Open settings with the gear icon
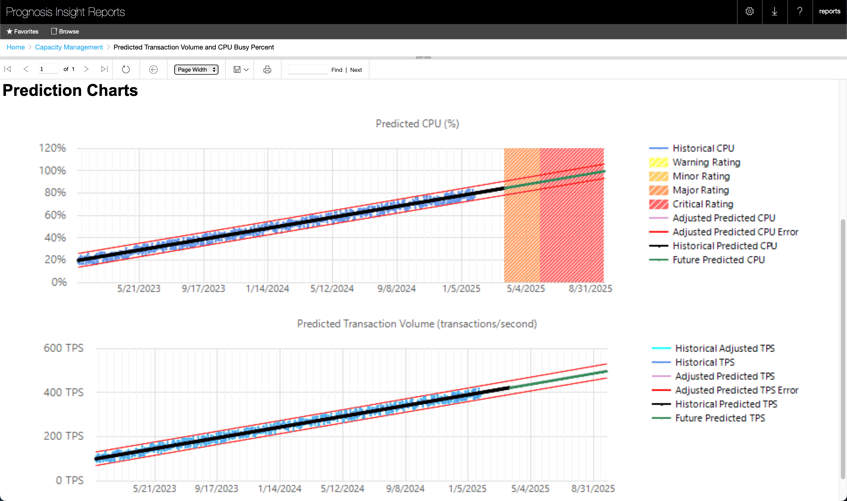The image size is (847, 501). [x=749, y=12]
